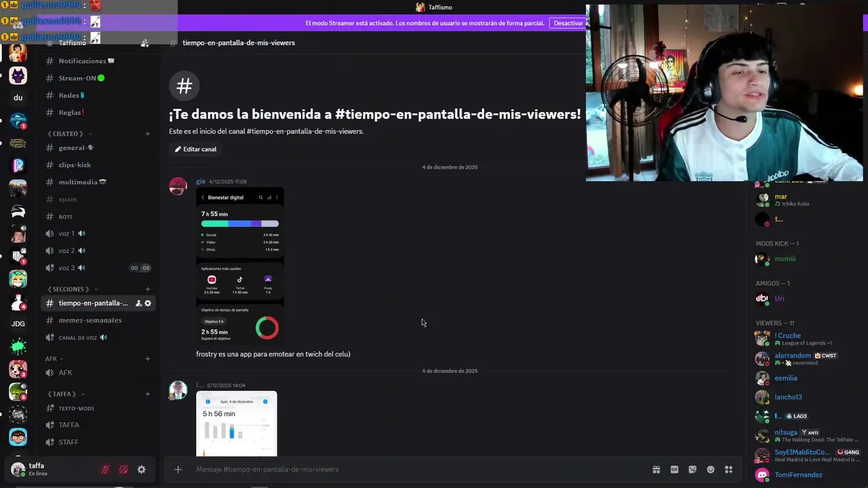Viewport: 868px width, 488px height.
Task: Open the emoji picker
Action: coord(711,469)
